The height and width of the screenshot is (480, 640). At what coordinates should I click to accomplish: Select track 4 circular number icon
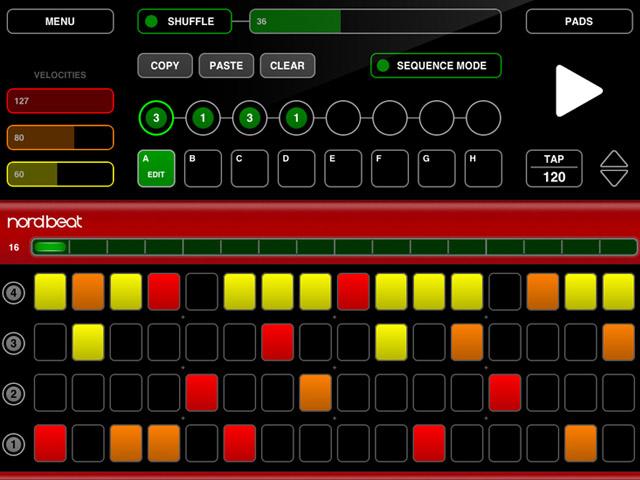click(x=14, y=293)
